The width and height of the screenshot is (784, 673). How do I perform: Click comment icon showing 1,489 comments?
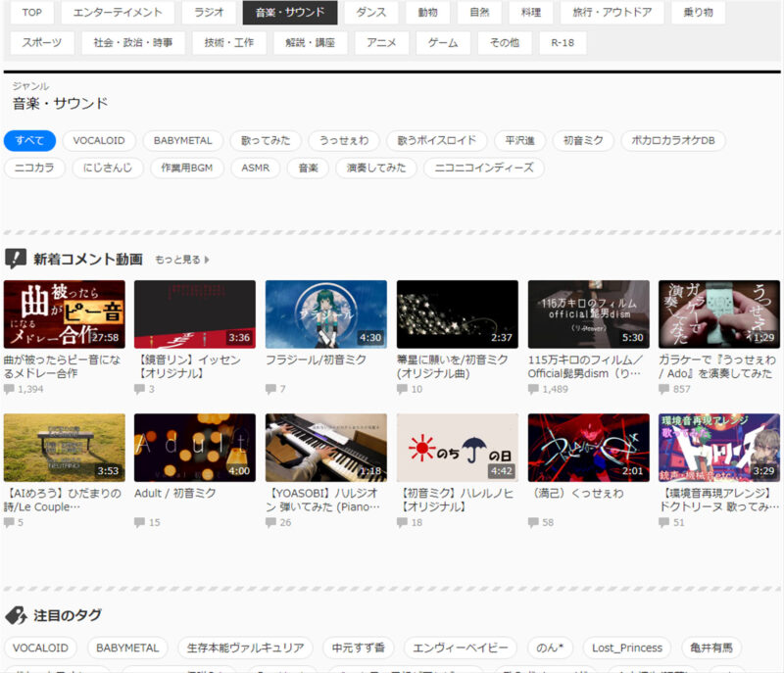(533, 389)
